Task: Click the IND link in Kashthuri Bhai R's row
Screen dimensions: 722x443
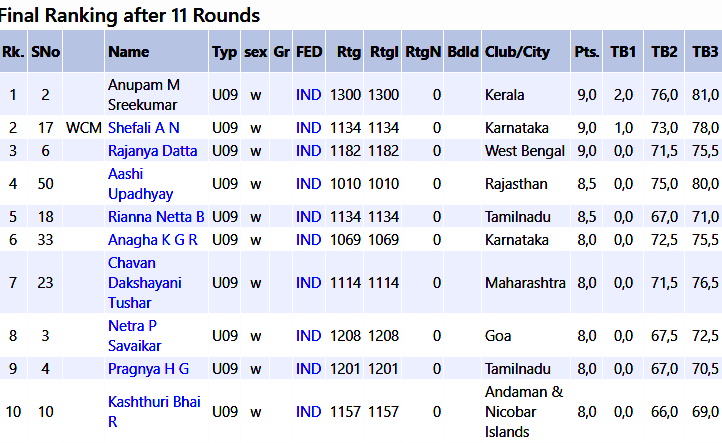Action: (309, 412)
